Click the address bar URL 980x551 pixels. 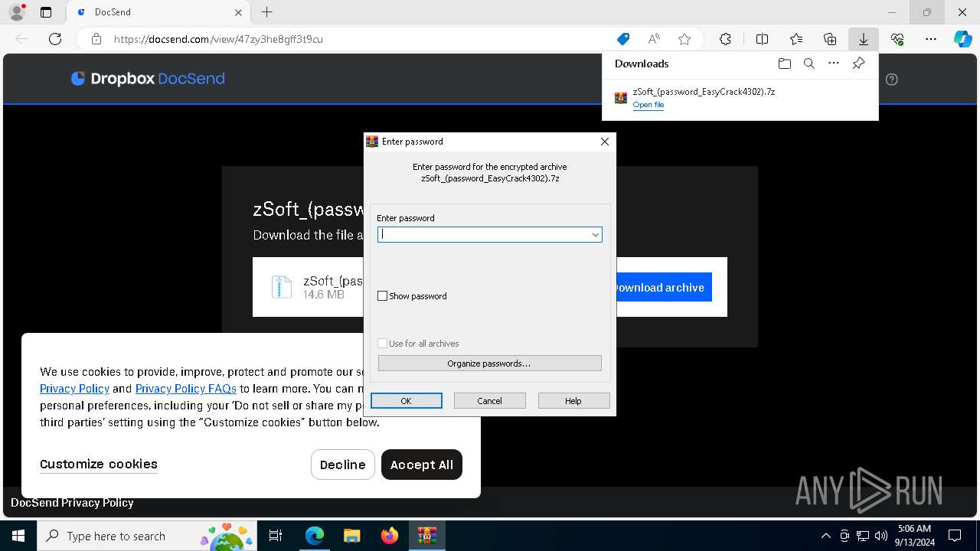coord(218,39)
